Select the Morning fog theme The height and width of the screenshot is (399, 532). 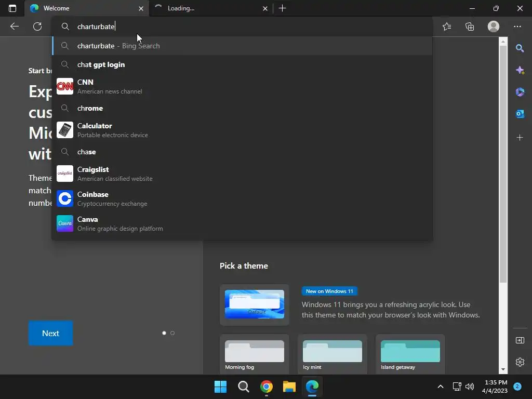pos(255,354)
